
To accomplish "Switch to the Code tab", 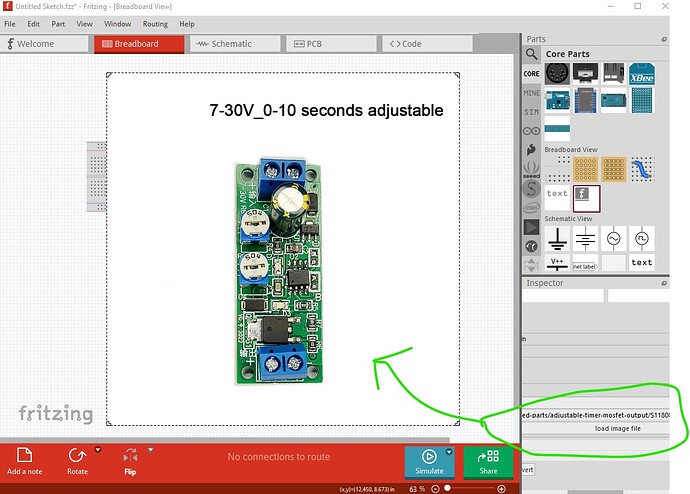I will (427, 44).
